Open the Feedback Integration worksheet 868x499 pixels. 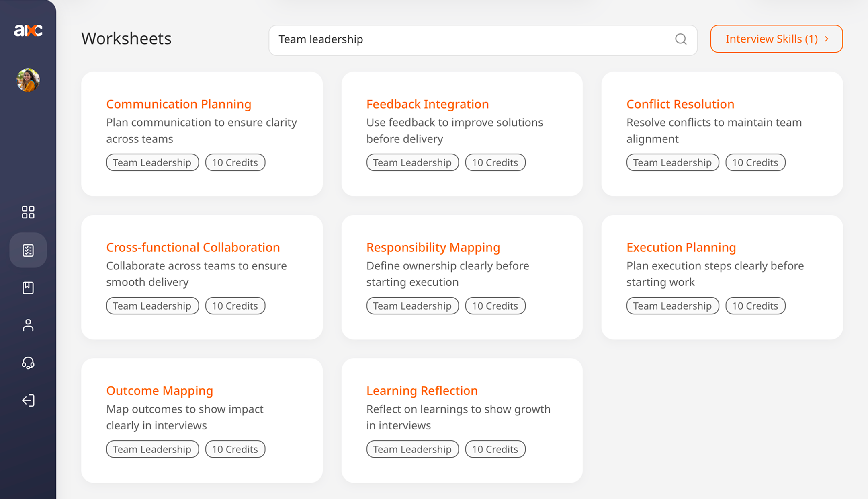pyautogui.click(x=427, y=104)
